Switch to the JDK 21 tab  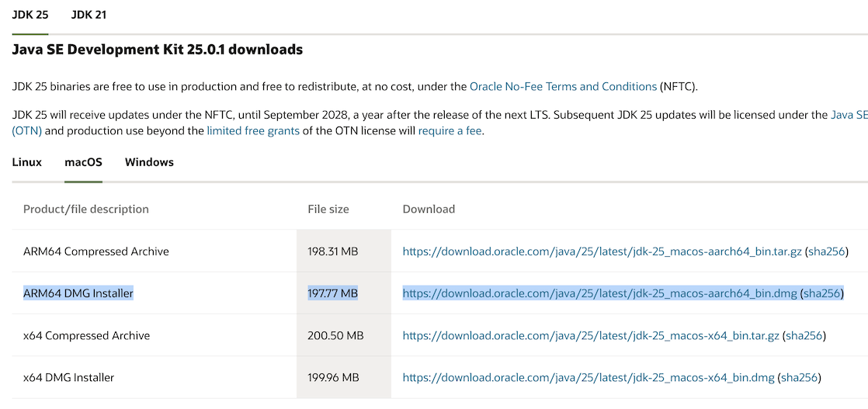click(x=89, y=15)
